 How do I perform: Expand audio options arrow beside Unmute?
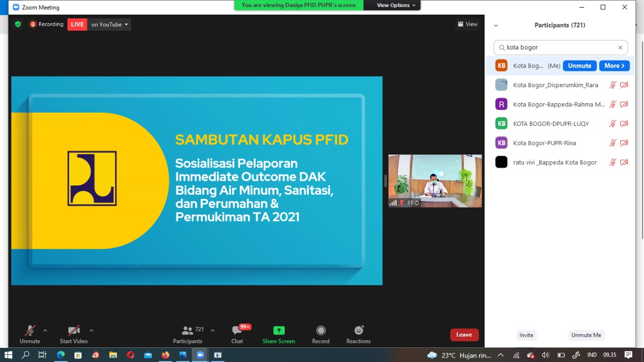[45, 330]
